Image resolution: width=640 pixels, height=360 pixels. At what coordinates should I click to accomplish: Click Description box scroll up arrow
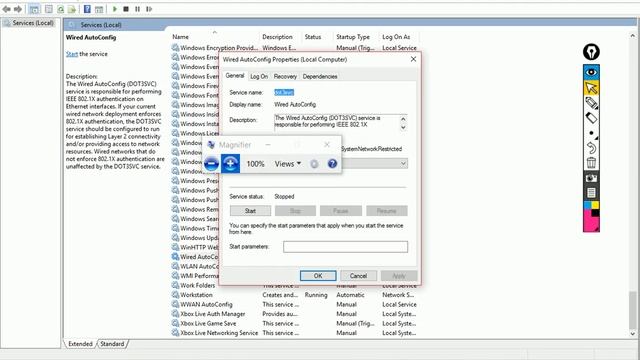403,119
